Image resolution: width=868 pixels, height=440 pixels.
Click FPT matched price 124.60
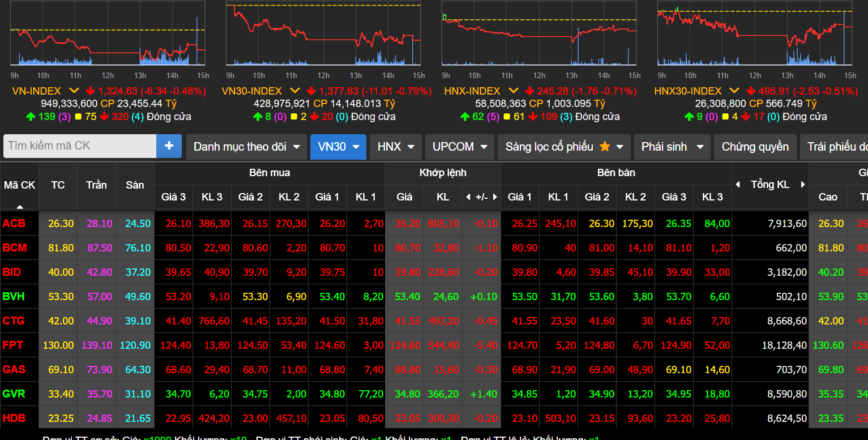404,345
